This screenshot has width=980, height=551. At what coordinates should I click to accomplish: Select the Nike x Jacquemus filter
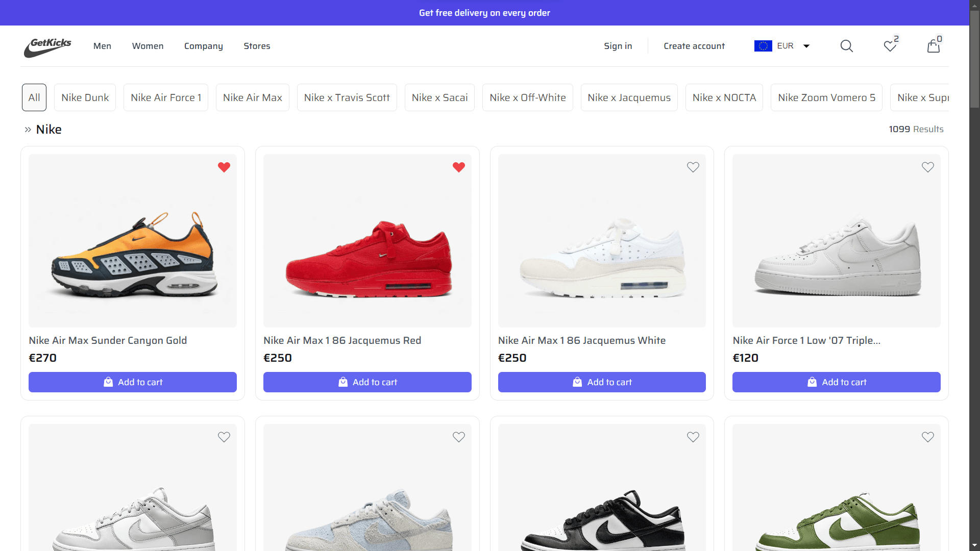[629, 97]
